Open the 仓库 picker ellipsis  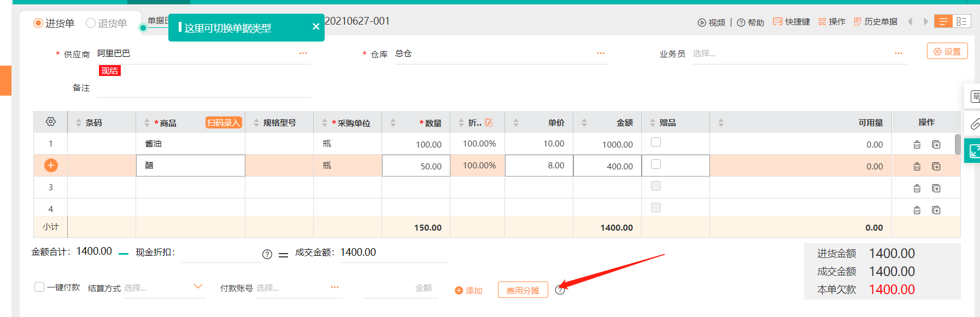pyautogui.click(x=601, y=54)
